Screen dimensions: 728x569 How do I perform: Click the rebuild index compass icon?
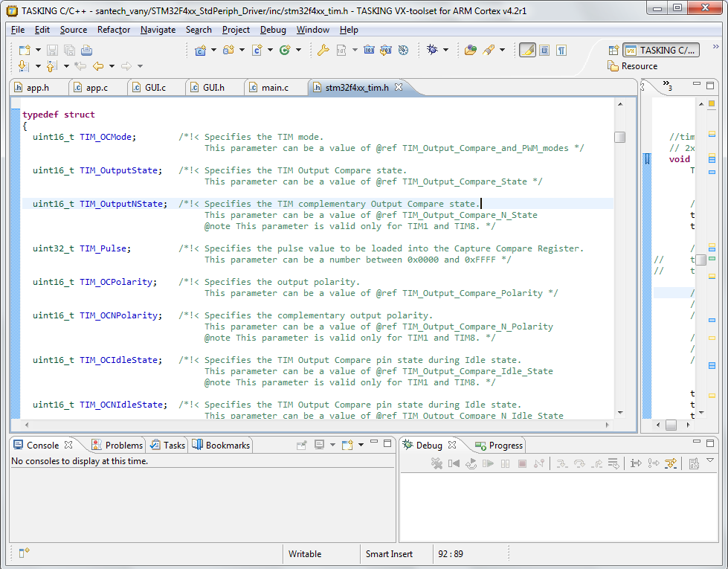(x=404, y=50)
